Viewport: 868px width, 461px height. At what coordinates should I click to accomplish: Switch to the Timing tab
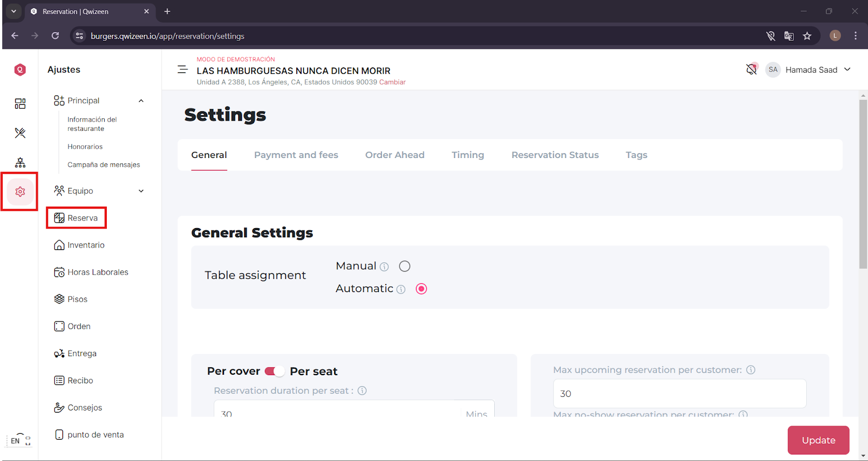[468, 155]
